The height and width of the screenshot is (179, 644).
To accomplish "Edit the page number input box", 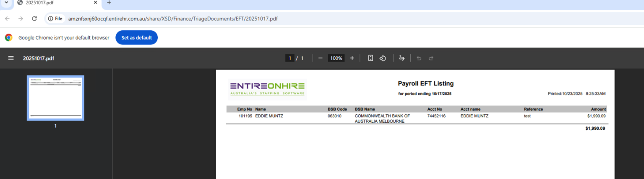I will (x=289, y=58).
